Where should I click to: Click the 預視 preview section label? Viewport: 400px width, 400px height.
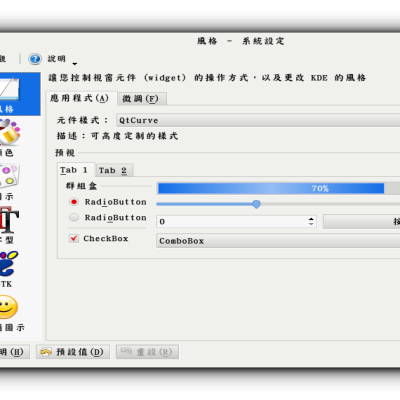coord(65,153)
